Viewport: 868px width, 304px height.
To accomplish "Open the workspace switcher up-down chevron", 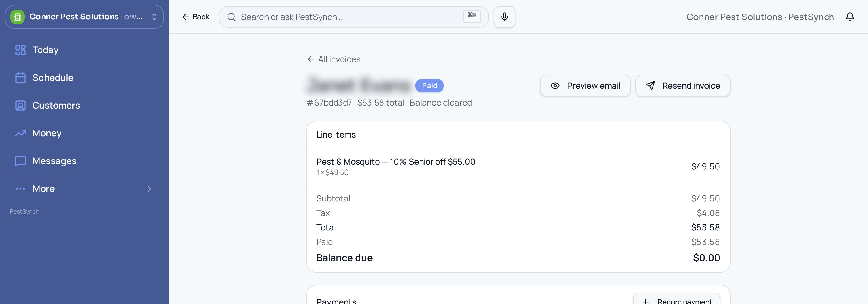I will [154, 17].
